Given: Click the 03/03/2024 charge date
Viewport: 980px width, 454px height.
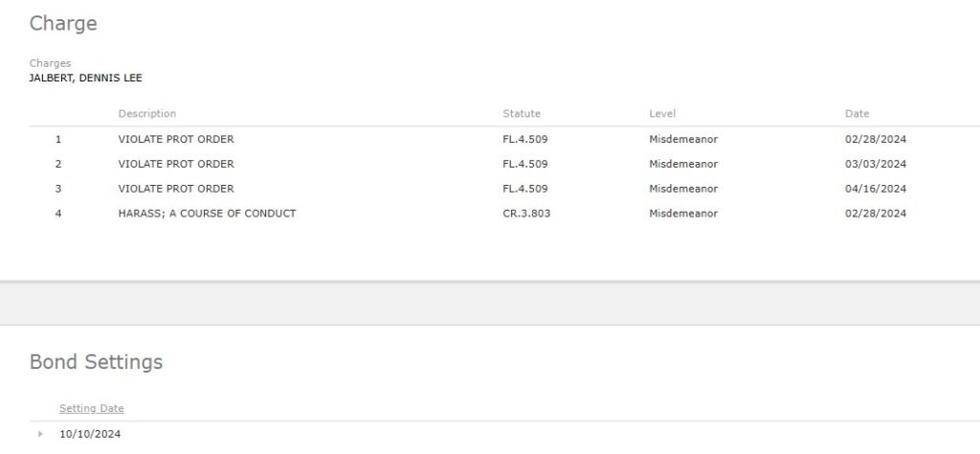Looking at the screenshot, I should [875, 164].
